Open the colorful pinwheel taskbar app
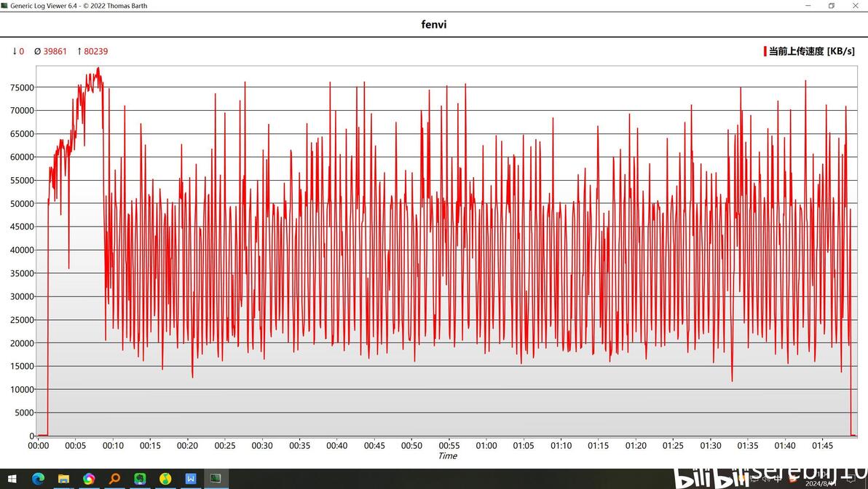Viewport: 868px width, 489px height. click(89, 479)
